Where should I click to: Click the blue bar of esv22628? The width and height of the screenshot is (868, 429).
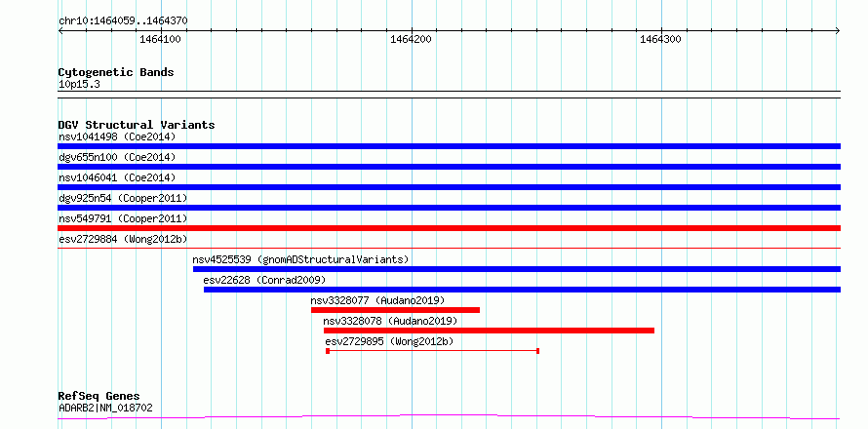tap(522, 290)
